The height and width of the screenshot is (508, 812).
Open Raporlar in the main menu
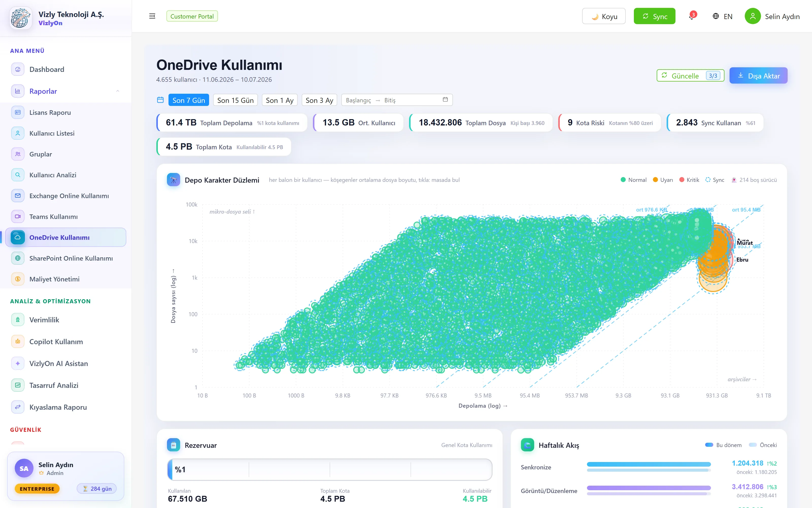click(66, 91)
